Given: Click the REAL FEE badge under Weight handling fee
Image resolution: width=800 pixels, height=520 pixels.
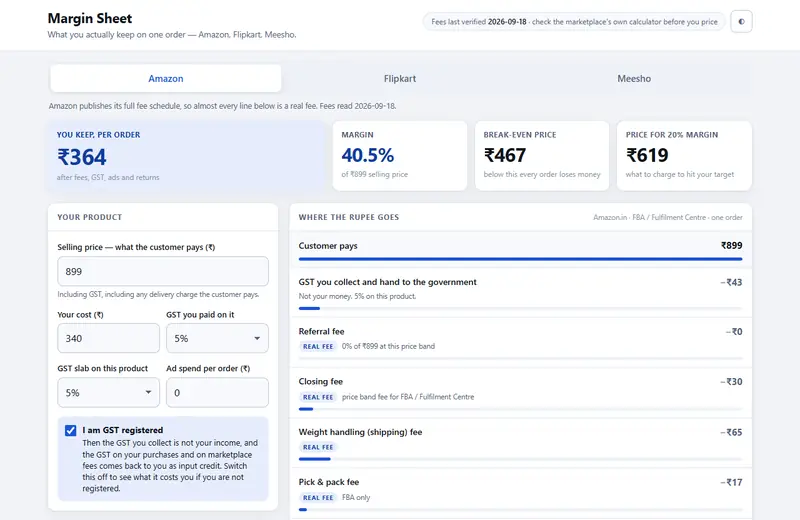Looking at the screenshot, I should pyautogui.click(x=318, y=447).
